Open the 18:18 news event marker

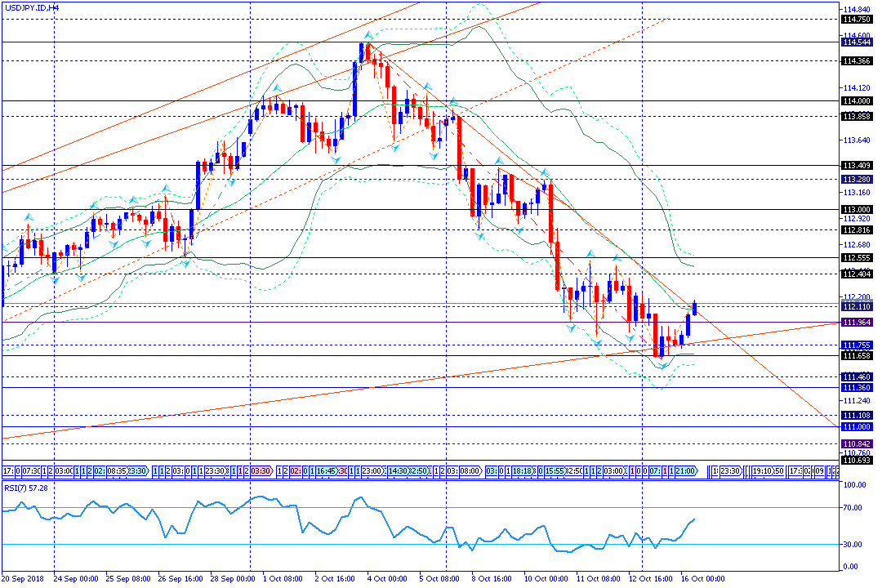pyautogui.click(x=523, y=471)
